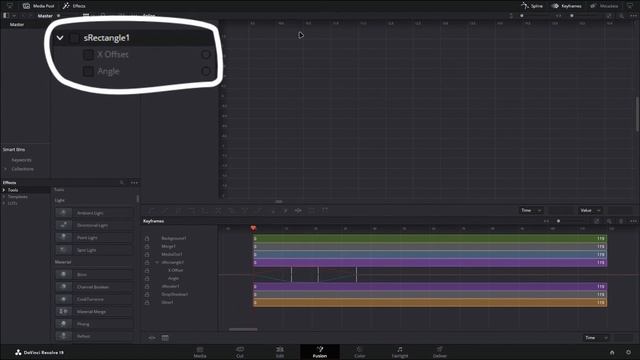Image resolution: width=640 pixels, height=360 pixels.
Task: Click the spline Time value field
Action: pyautogui.click(x=560, y=211)
